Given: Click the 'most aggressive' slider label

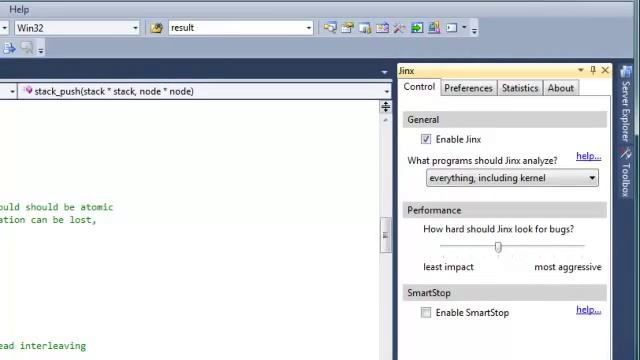Looking at the screenshot, I should click(568, 267).
